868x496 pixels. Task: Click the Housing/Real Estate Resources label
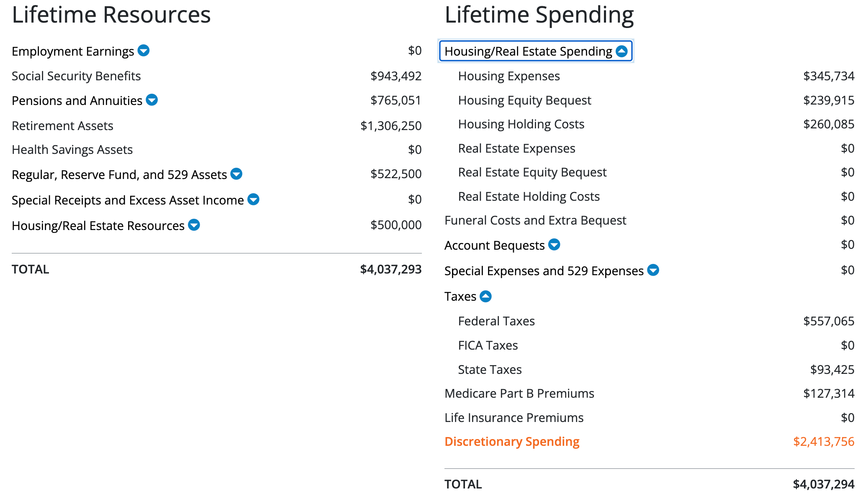pyautogui.click(x=98, y=226)
